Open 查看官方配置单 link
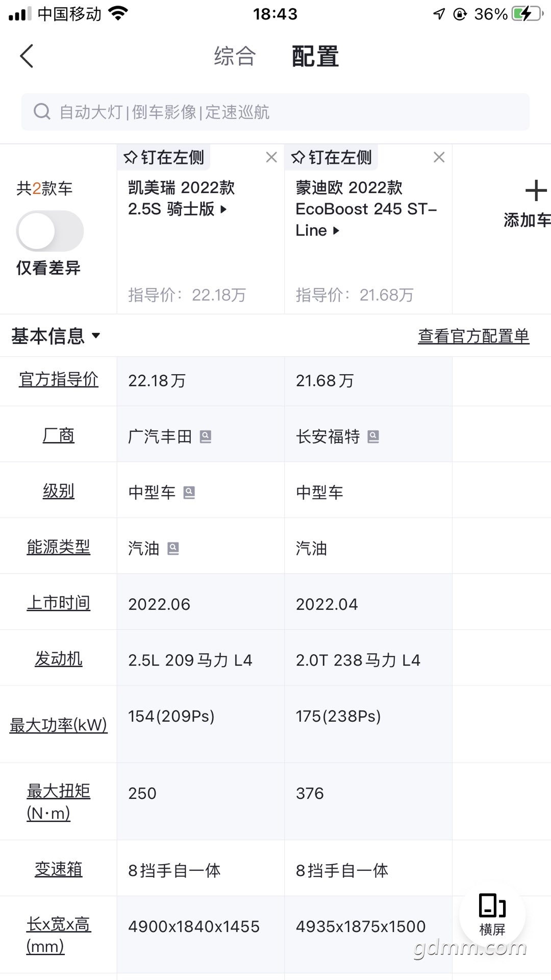 pos(473,336)
